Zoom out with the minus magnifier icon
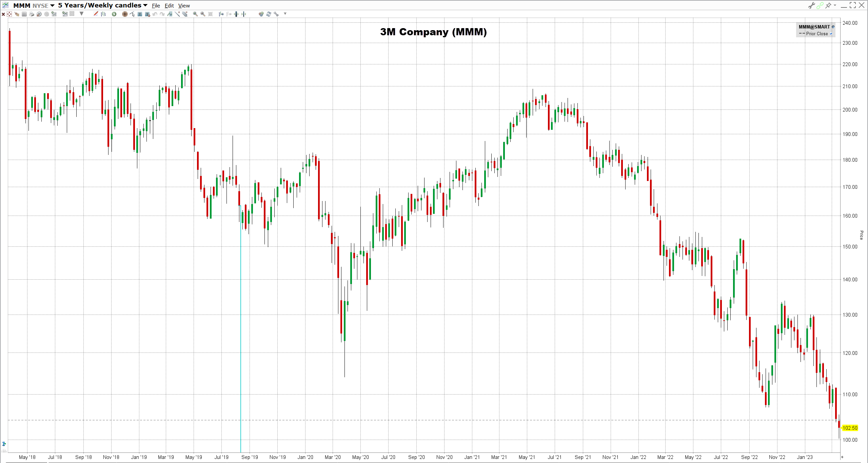This screenshot has height=463, width=868. (x=203, y=14)
